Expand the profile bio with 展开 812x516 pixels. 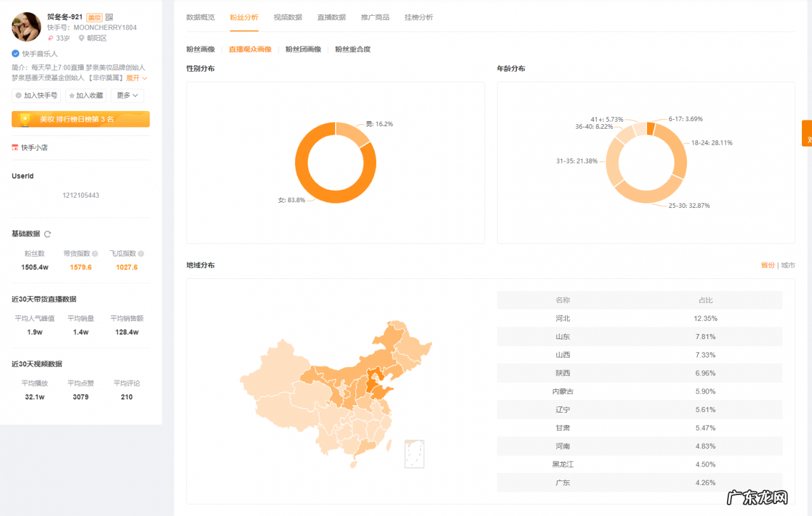[136, 78]
